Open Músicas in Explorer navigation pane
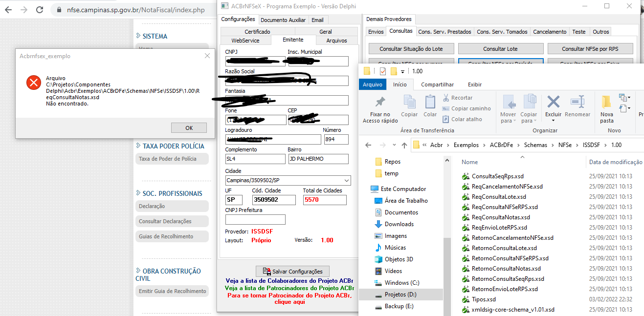This screenshot has width=644, height=316. click(395, 248)
